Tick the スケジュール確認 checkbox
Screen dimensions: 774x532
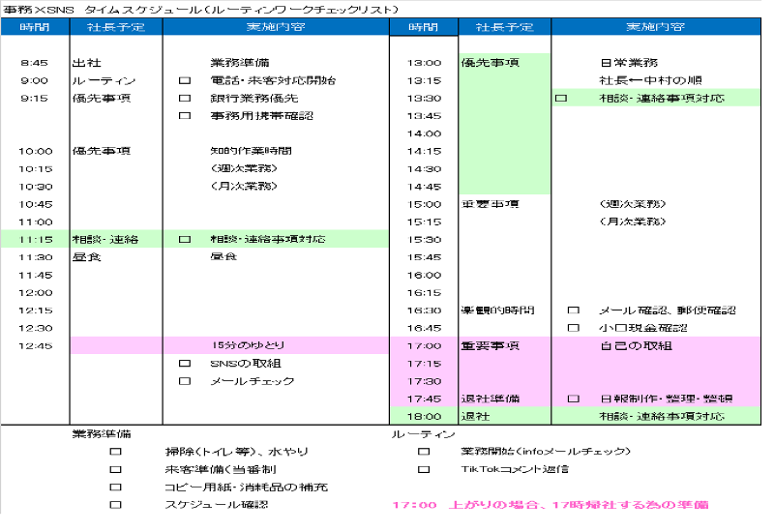click(x=115, y=505)
